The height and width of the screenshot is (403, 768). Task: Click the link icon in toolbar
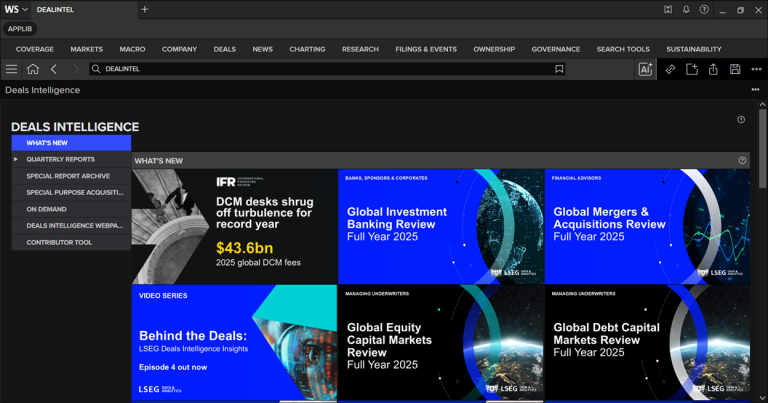[670, 69]
